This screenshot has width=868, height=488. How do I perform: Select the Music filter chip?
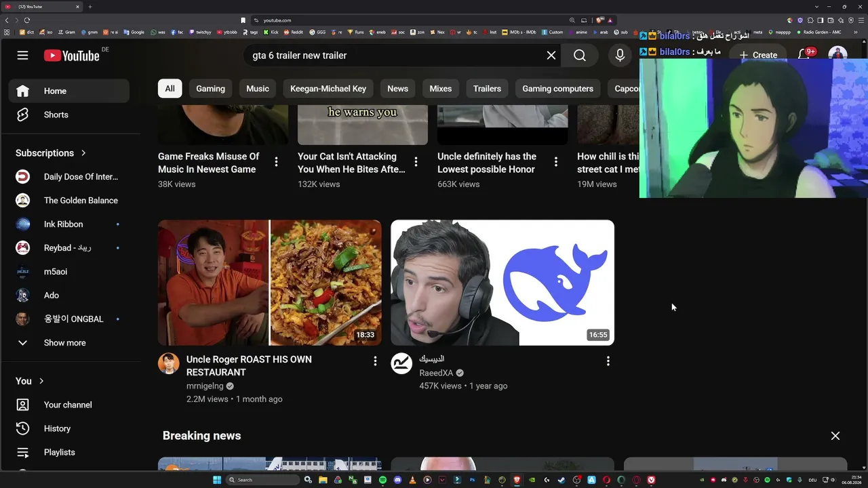click(x=258, y=89)
